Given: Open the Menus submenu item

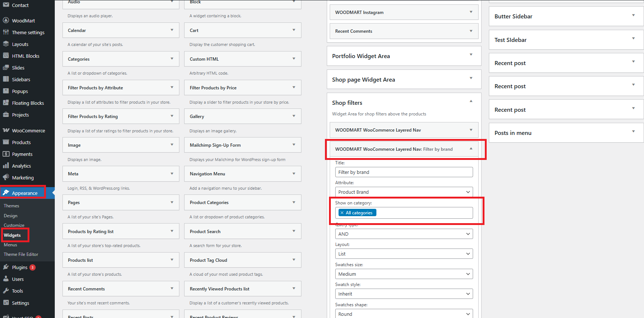Looking at the screenshot, I should point(10,245).
